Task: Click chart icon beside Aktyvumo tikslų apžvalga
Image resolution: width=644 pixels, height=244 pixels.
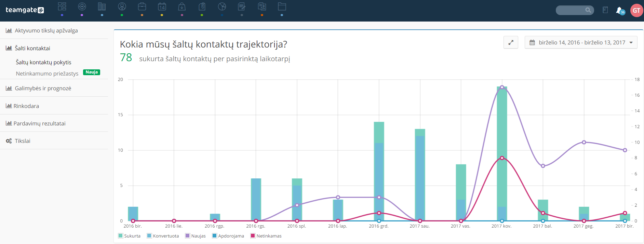Action: pos(9,30)
